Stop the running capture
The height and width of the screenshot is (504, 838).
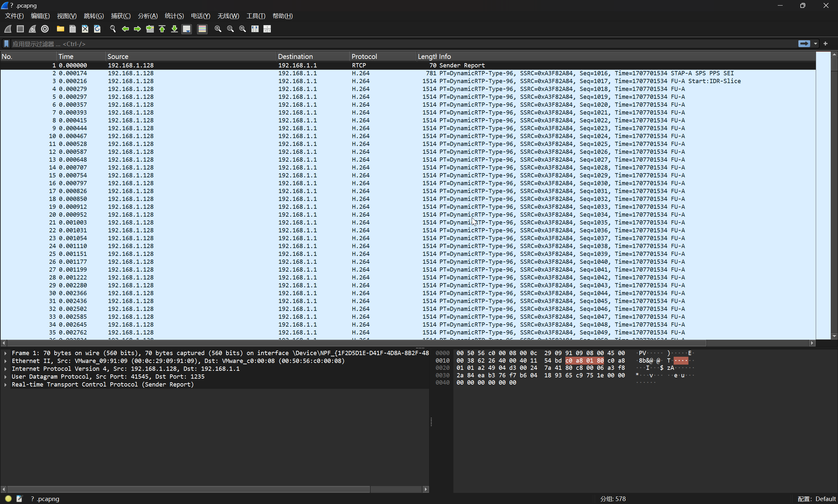(20, 29)
